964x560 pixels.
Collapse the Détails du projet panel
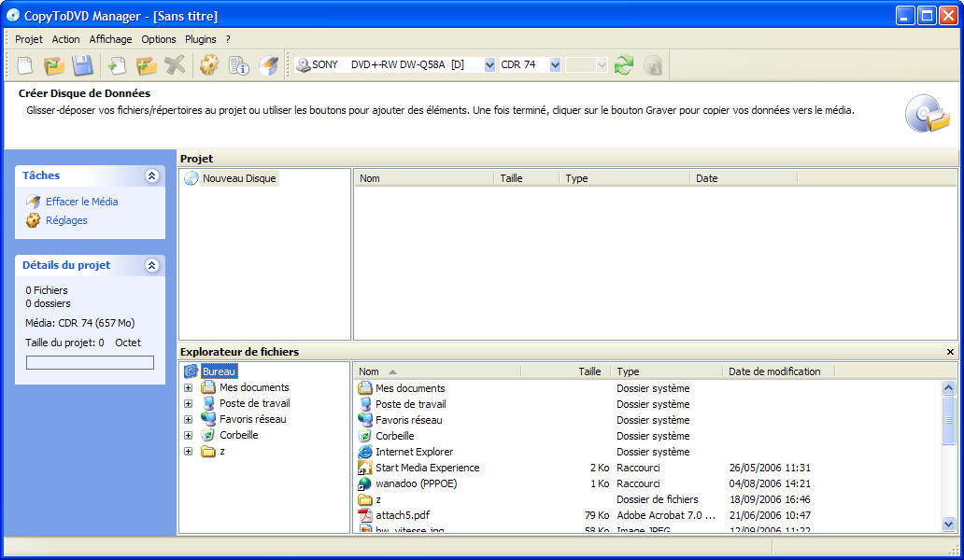coord(151,265)
